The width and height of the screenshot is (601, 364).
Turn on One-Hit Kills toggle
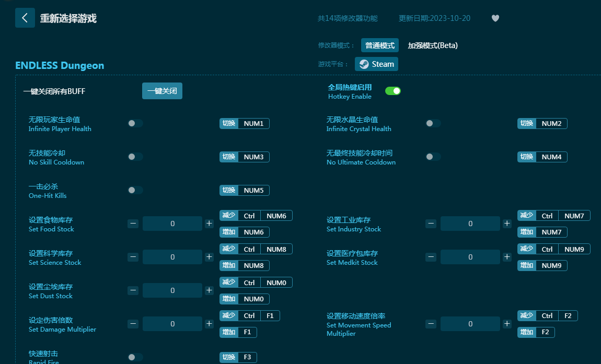135,190
